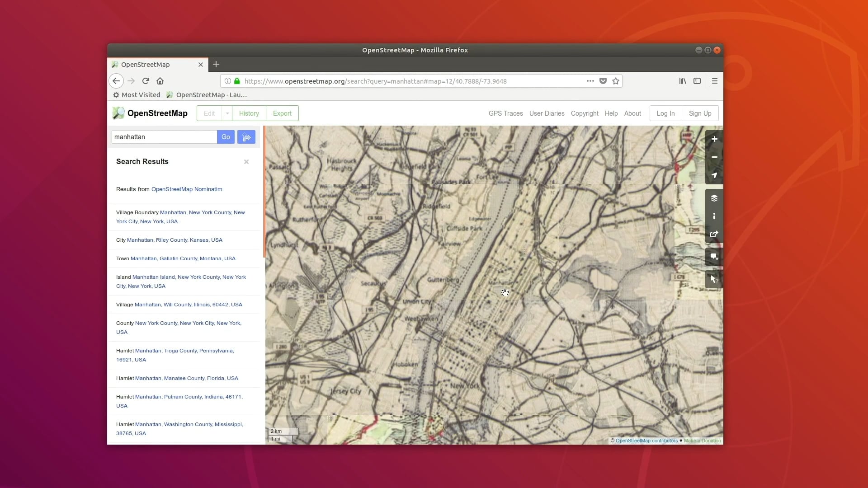
Task: Toggle bookmark star for this page
Action: coord(615,81)
